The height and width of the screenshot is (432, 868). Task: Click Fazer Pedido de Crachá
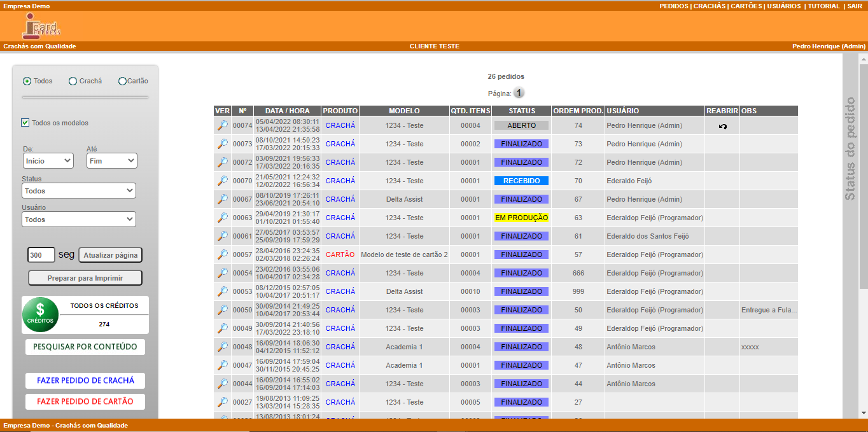pyautogui.click(x=85, y=380)
